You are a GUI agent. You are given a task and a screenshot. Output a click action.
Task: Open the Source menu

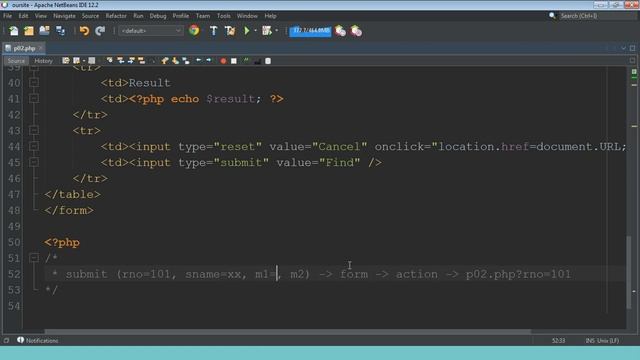pos(90,16)
